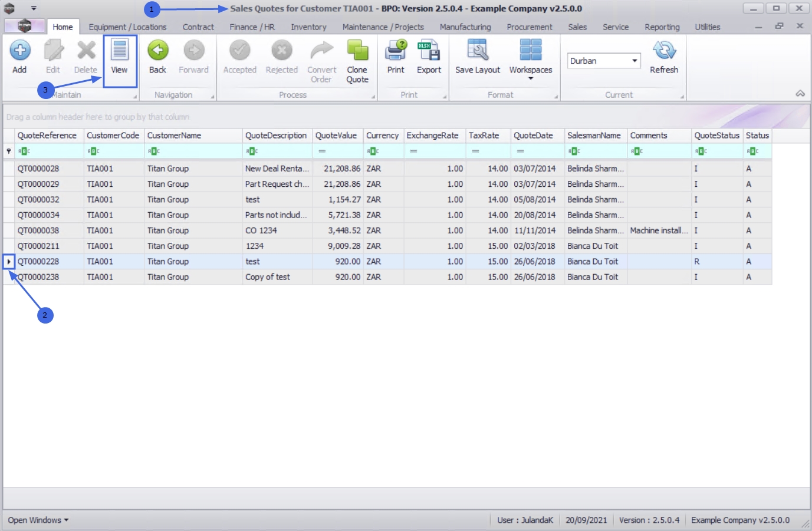The image size is (812, 531).
Task: Open the Equipment / Locations tab
Action: pyautogui.click(x=127, y=27)
